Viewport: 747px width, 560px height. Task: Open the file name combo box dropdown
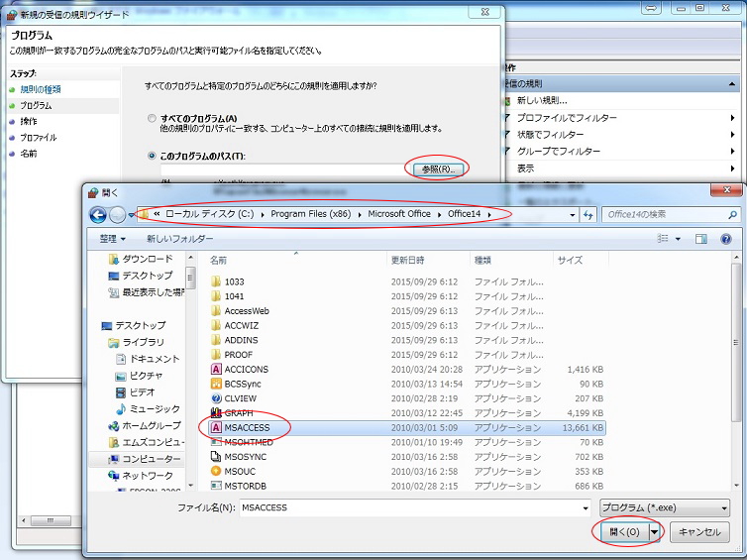click(x=586, y=508)
